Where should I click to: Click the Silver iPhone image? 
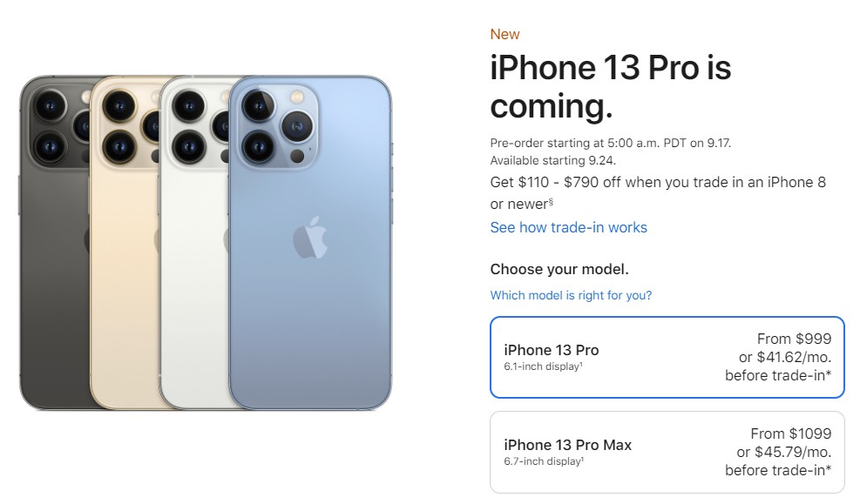194,243
